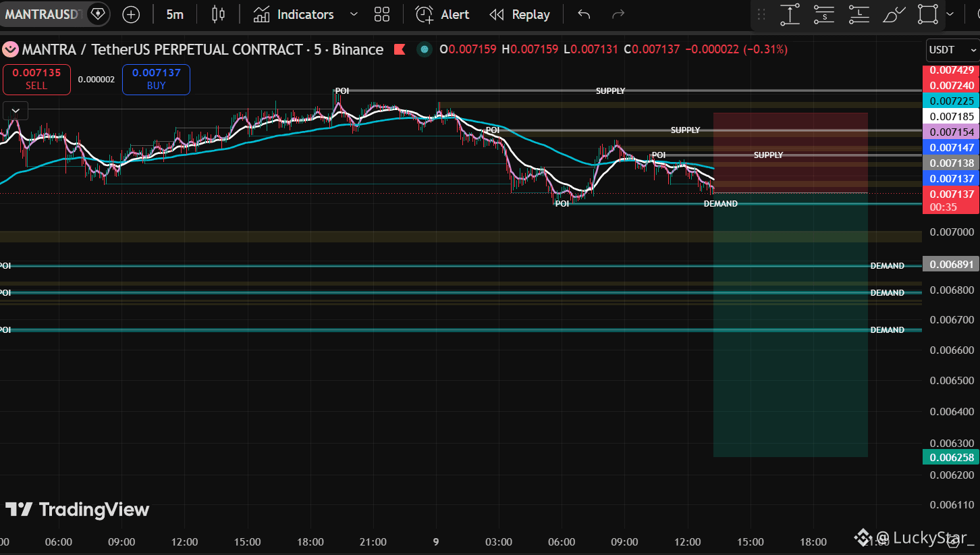Click the green take-profit zone of short position
Image resolution: width=980 pixels, height=555 pixels.
[x=790, y=325]
